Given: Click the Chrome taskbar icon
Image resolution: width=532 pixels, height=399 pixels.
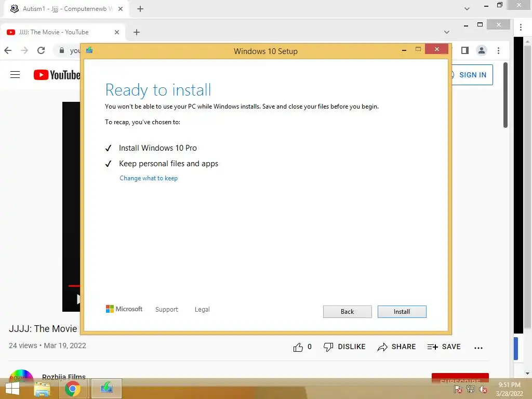Looking at the screenshot, I should 72,389.
